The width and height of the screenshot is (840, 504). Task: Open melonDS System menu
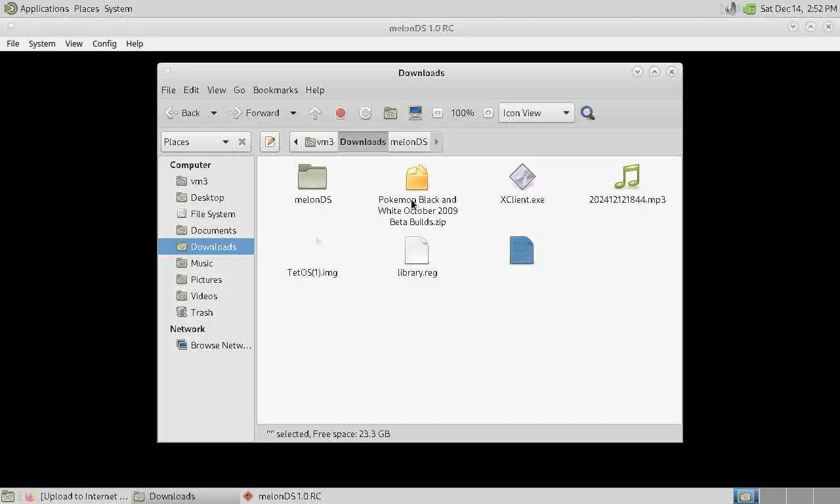pyautogui.click(x=42, y=43)
